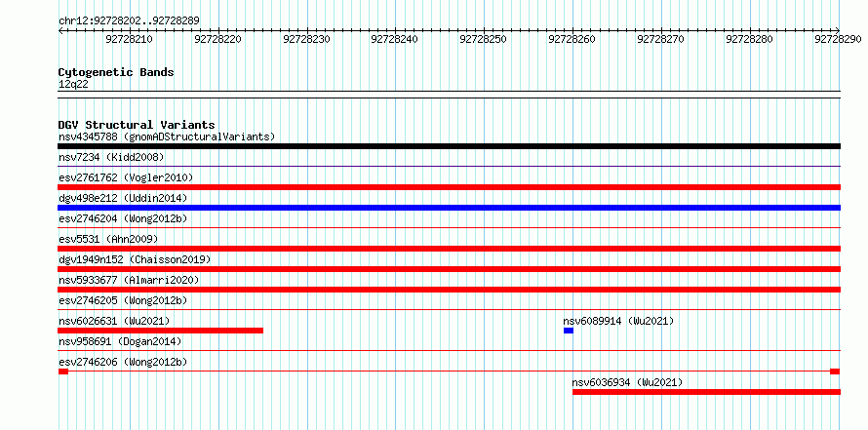The image size is (868, 430).
Task: Open the esv5531 (Ahn2009) label
Action: click(x=108, y=239)
